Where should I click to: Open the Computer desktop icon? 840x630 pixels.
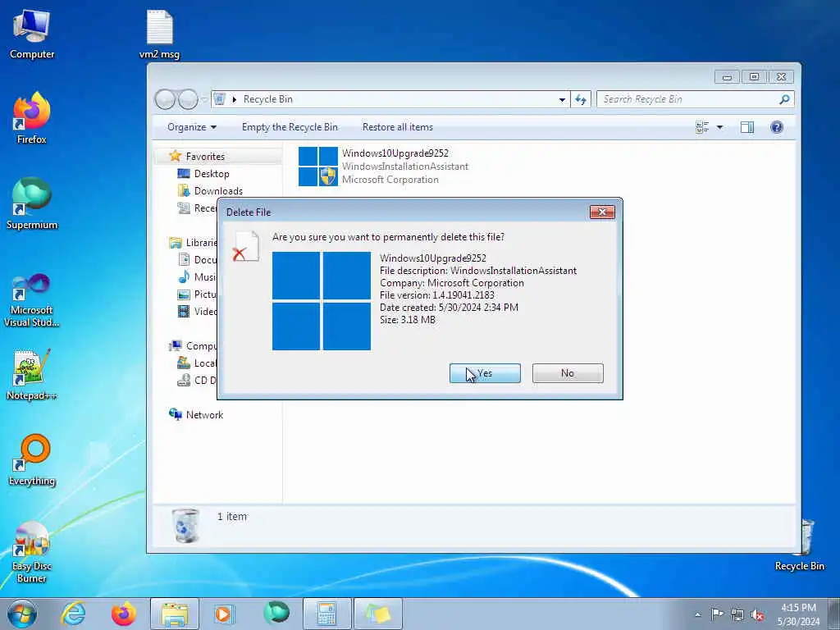coord(32,34)
